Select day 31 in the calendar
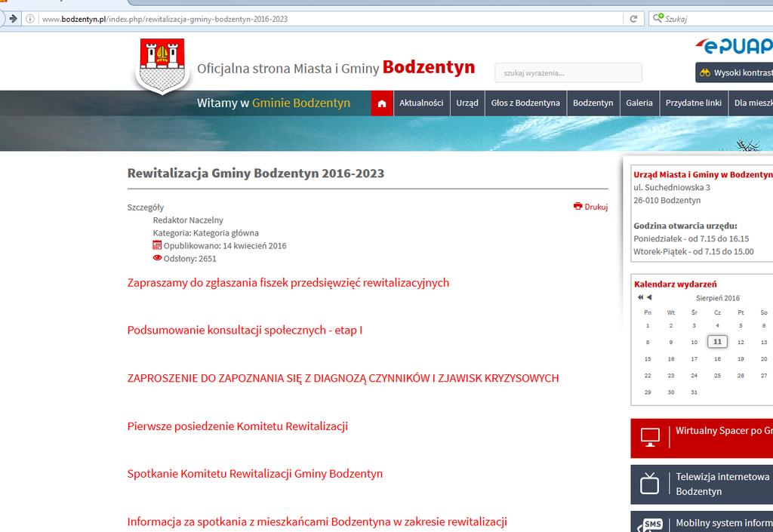 tap(694, 392)
